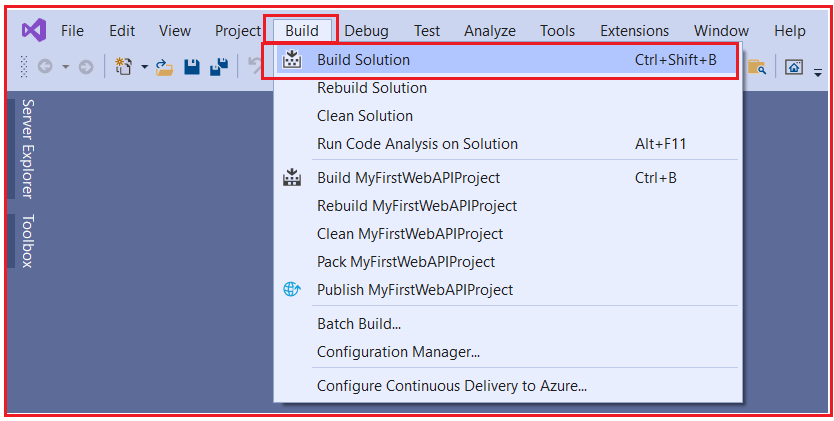This screenshot has height=421, width=834.
Task: Choose Clean Solution
Action: 365,116
